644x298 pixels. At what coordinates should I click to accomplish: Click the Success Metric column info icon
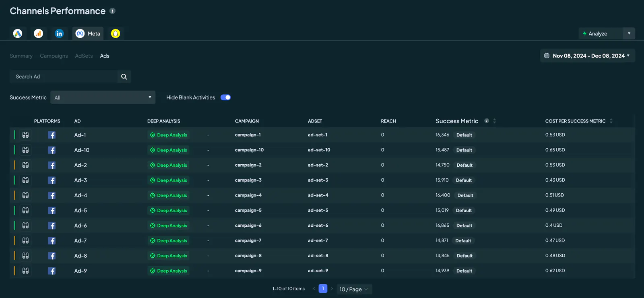(x=487, y=121)
